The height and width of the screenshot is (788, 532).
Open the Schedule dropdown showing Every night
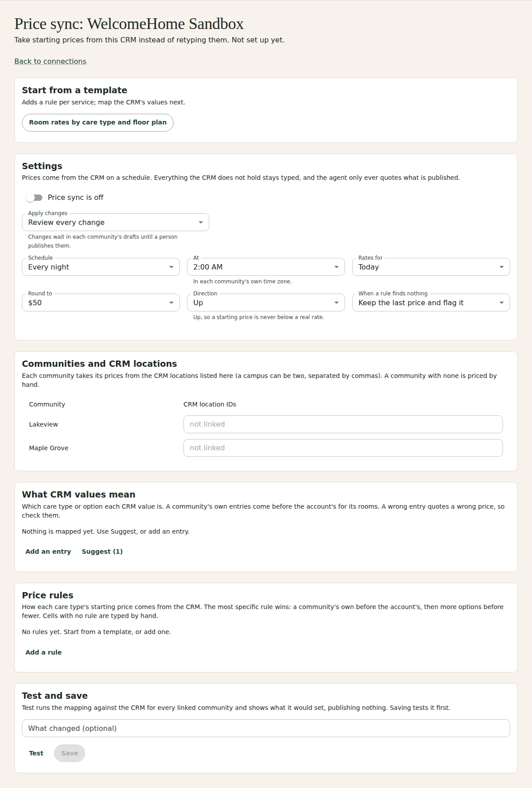click(101, 267)
